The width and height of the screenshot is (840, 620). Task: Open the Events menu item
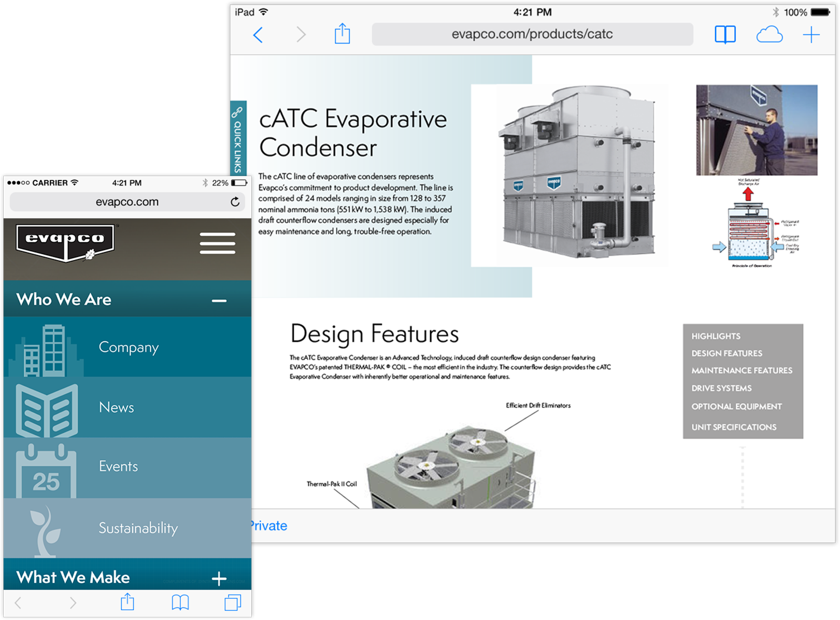point(127,468)
